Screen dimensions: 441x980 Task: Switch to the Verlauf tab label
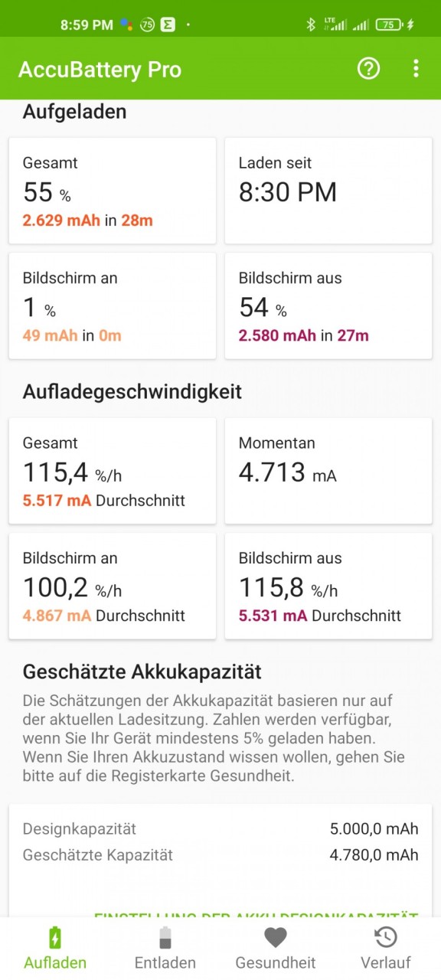(386, 963)
